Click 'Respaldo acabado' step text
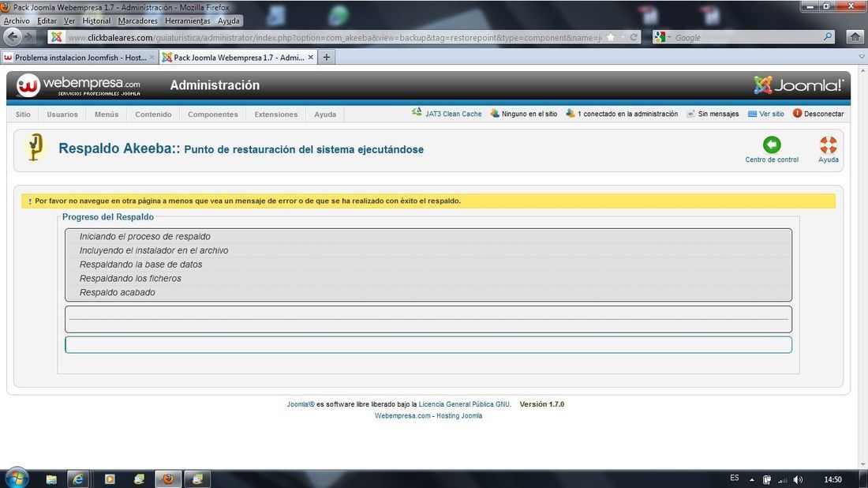Viewport: 868px width, 488px height. click(x=118, y=292)
